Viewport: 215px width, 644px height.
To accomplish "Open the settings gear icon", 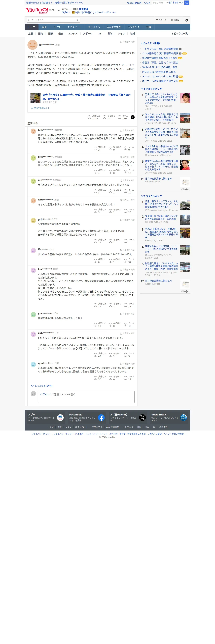I will pos(187,20).
